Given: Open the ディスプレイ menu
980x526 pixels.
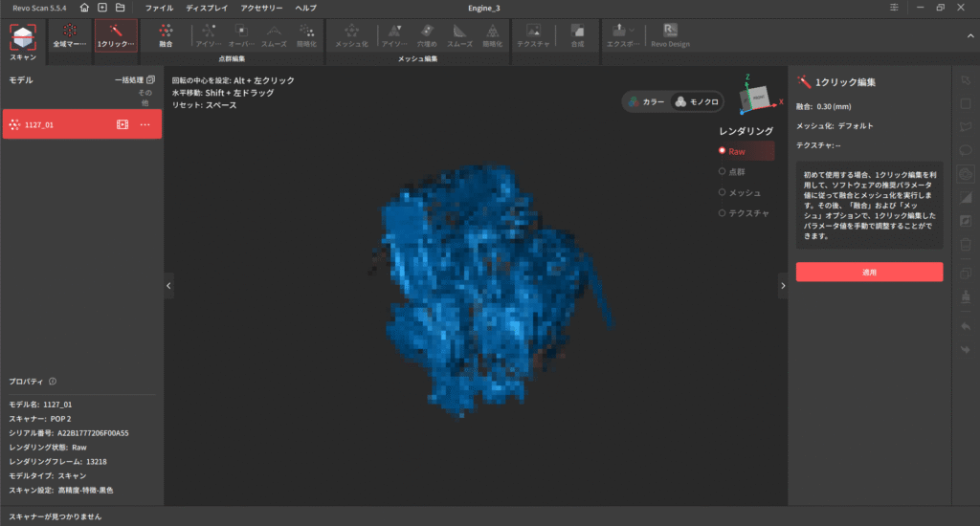Looking at the screenshot, I should 207,8.
